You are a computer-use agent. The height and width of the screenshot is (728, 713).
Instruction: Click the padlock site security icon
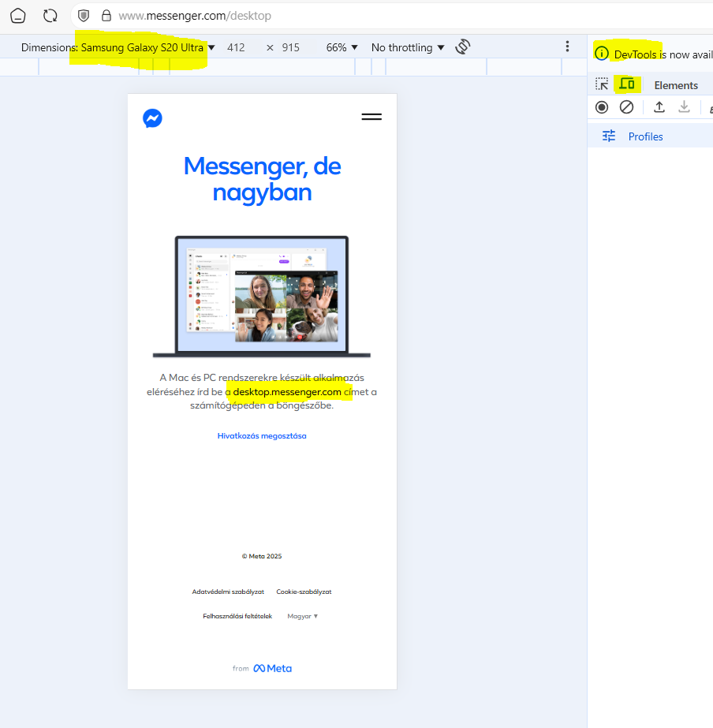click(x=106, y=16)
